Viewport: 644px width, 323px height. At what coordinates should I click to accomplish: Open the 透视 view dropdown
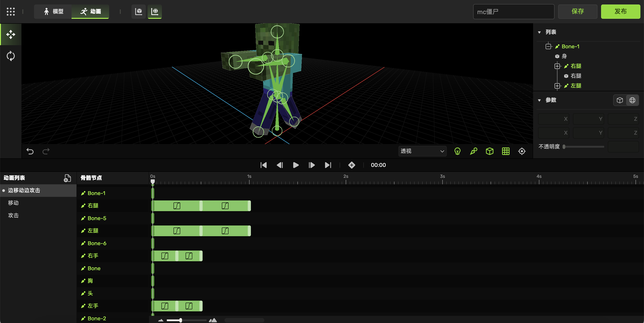tap(422, 151)
